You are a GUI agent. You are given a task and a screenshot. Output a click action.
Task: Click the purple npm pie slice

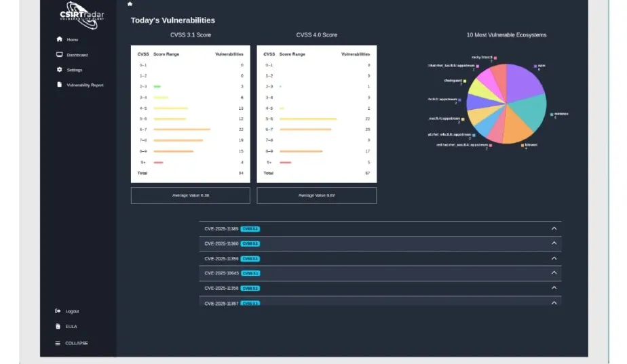pos(525,83)
